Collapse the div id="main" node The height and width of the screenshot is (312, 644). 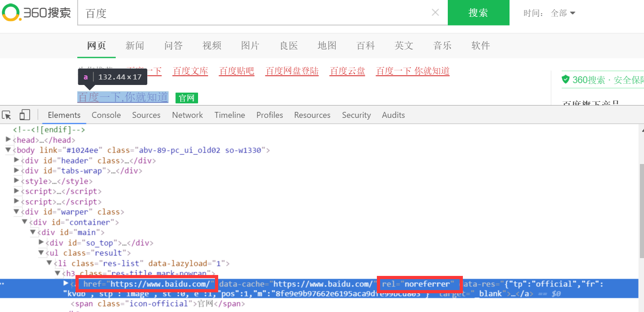point(33,232)
